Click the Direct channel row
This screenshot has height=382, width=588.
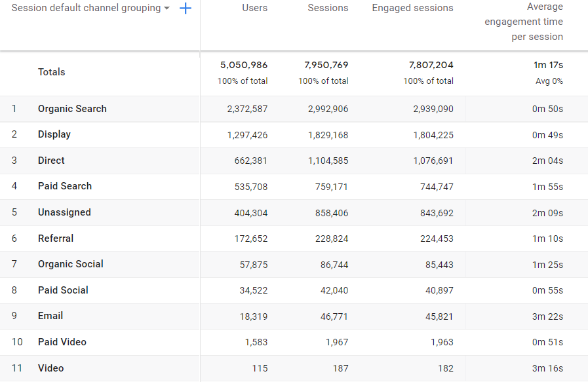point(51,161)
